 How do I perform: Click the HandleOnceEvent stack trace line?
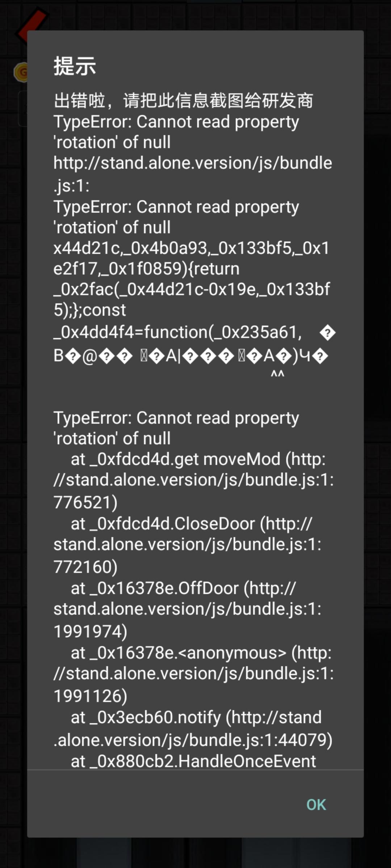[x=193, y=761]
